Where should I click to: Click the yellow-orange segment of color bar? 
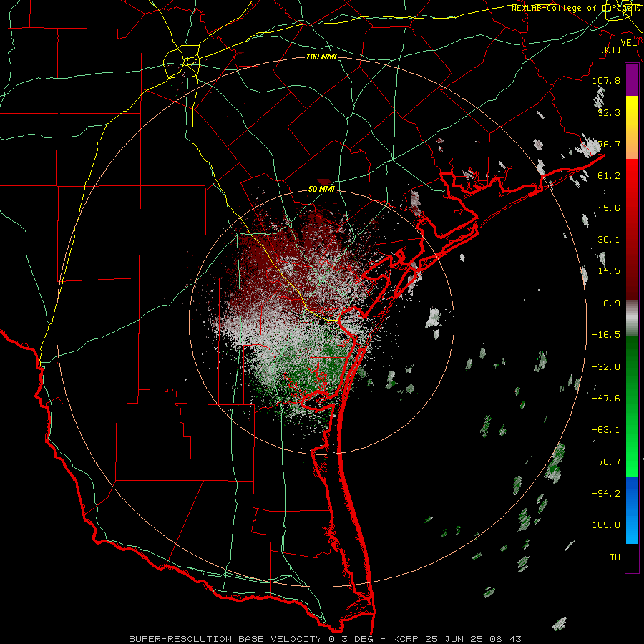[632, 127]
